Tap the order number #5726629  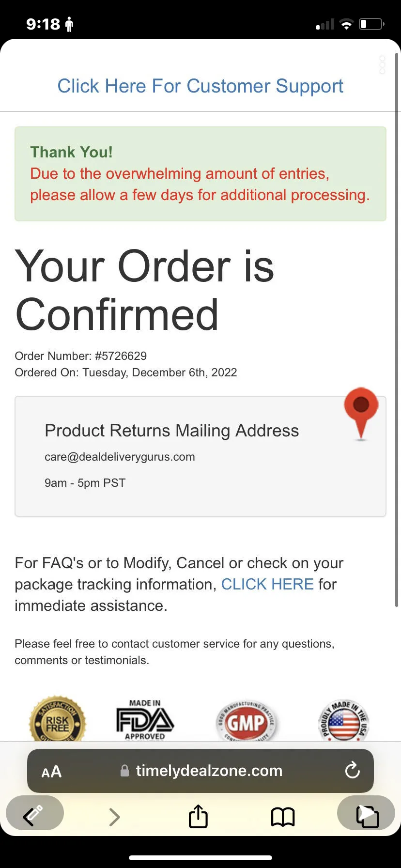[x=121, y=356]
